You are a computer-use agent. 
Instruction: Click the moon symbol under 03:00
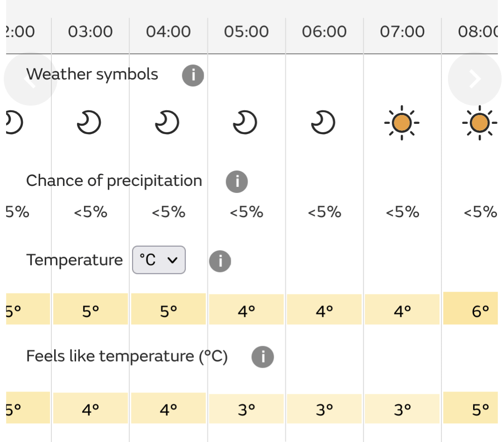click(89, 122)
